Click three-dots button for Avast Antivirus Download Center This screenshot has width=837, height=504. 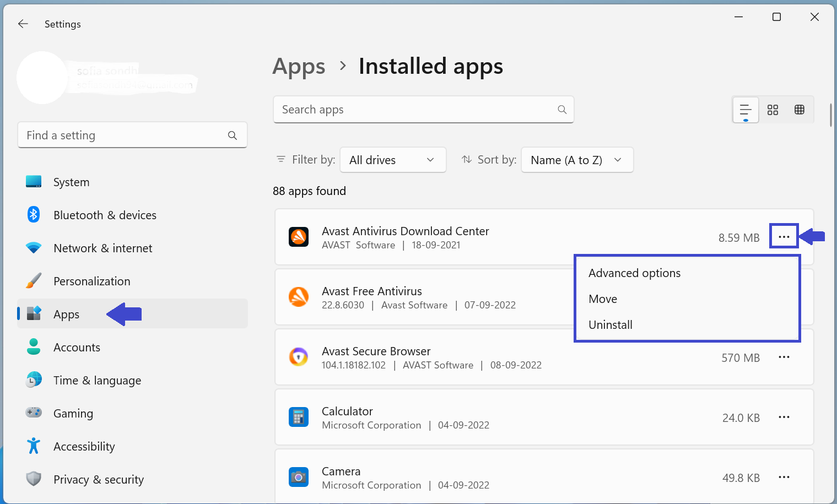click(784, 237)
